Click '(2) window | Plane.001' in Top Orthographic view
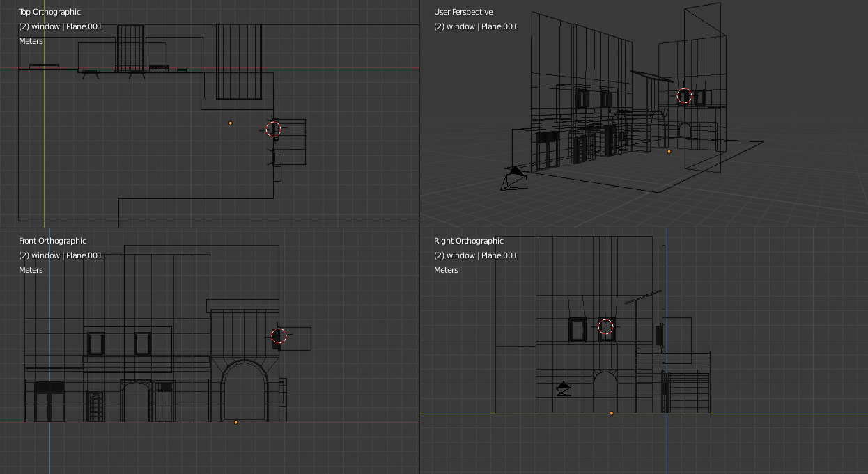The width and height of the screenshot is (868, 474). (61, 26)
